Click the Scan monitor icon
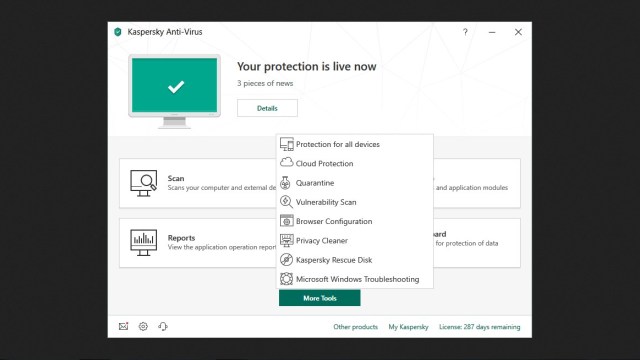The height and width of the screenshot is (360, 640). pyautogui.click(x=144, y=183)
